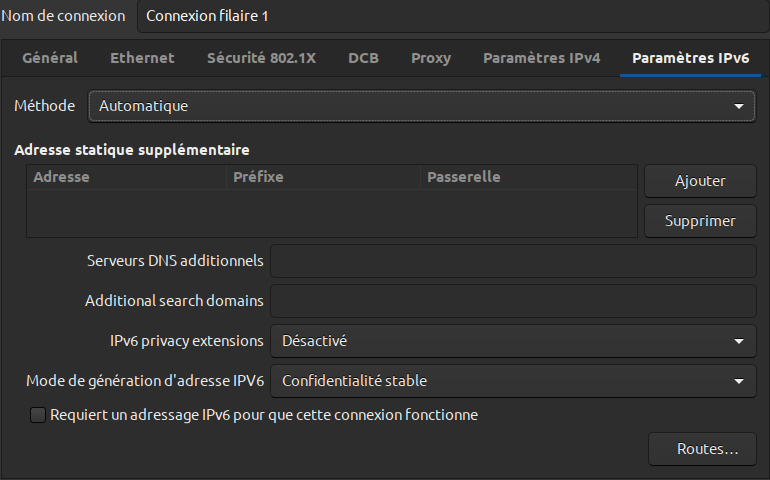Open the Sécurité 802.1X tab
The width and height of the screenshot is (770, 480).
261,58
